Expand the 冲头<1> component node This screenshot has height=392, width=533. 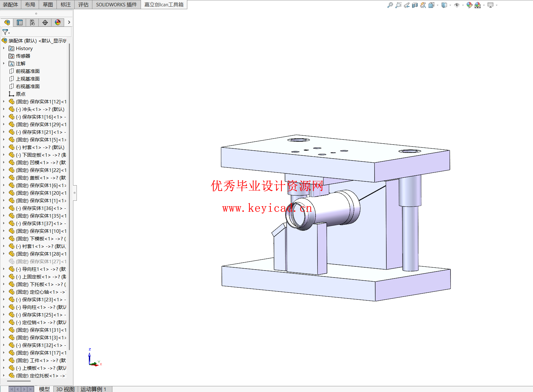tap(4, 109)
